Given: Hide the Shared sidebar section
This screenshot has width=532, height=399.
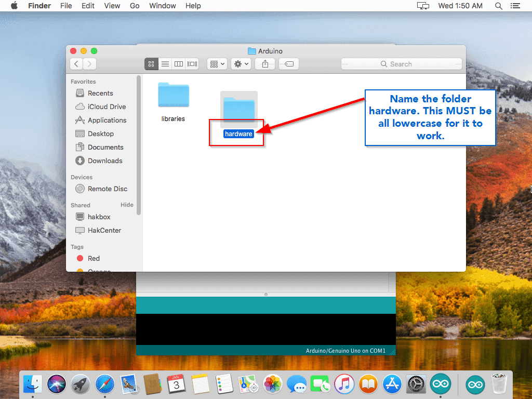Looking at the screenshot, I should click(127, 205).
